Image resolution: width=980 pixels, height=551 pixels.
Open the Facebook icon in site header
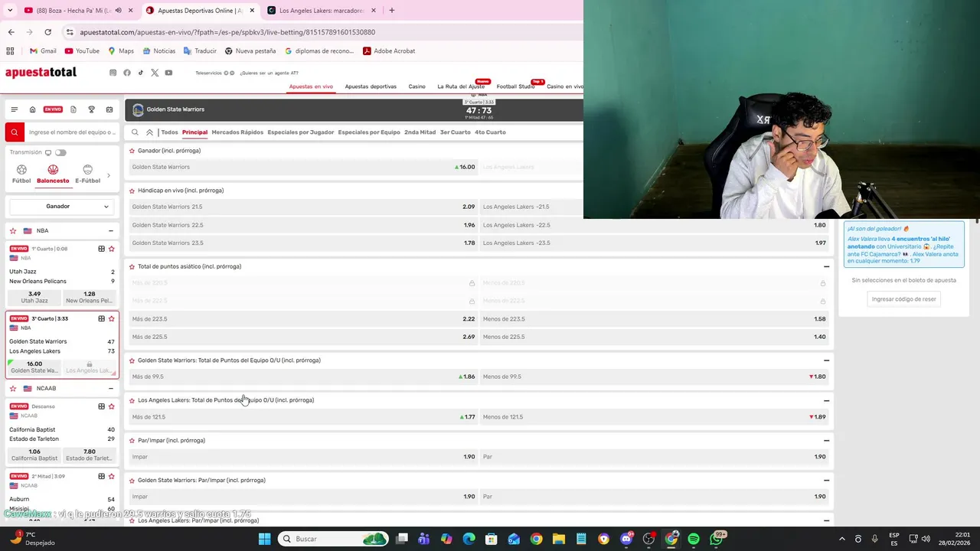pyautogui.click(x=127, y=73)
